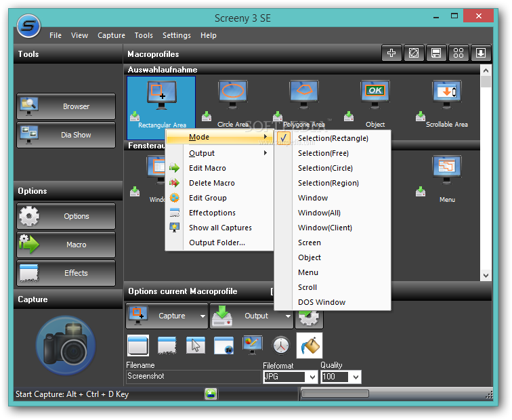Choose Window(All) mode

pyautogui.click(x=333, y=213)
